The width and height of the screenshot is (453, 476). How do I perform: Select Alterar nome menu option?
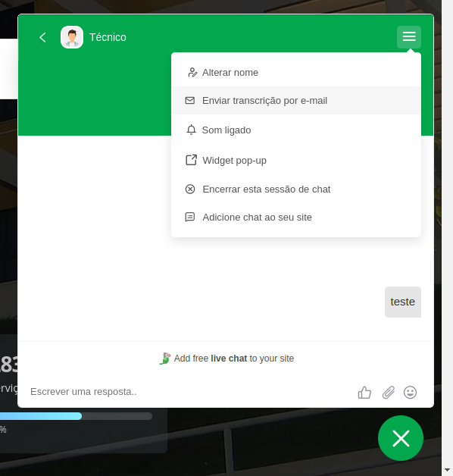(x=296, y=73)
